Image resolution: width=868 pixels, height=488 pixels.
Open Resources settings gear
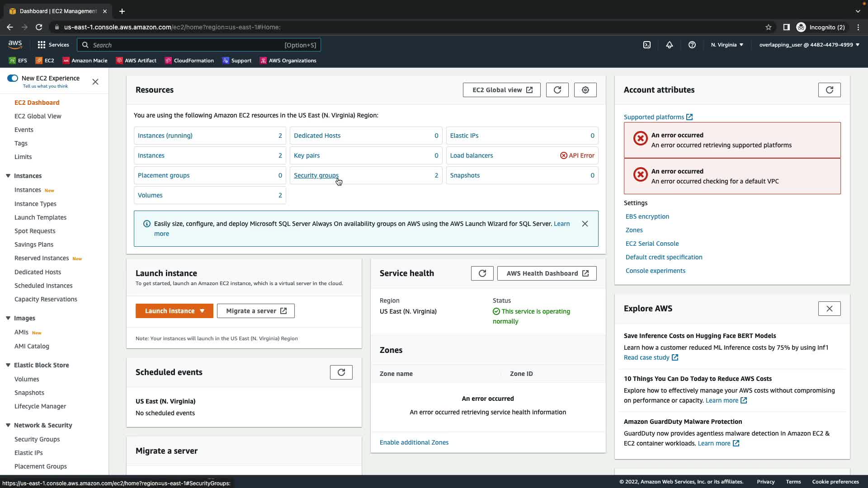point(585,90)
